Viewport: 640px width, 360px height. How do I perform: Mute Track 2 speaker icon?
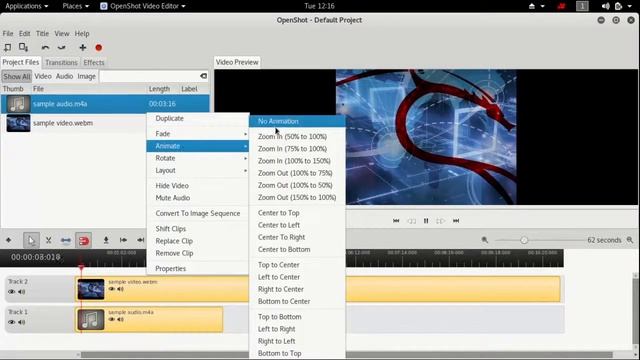[22, 291]
